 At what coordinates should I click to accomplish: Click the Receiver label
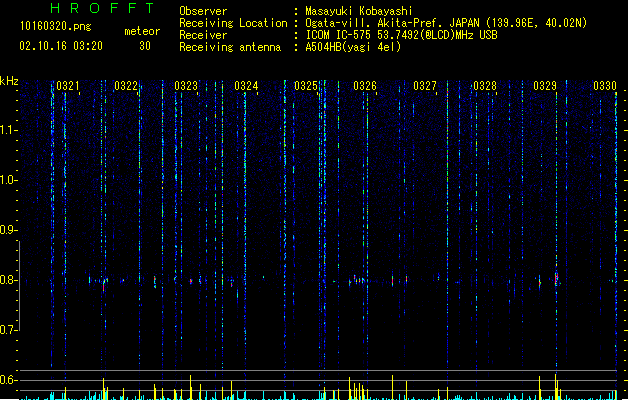(203, 35)
